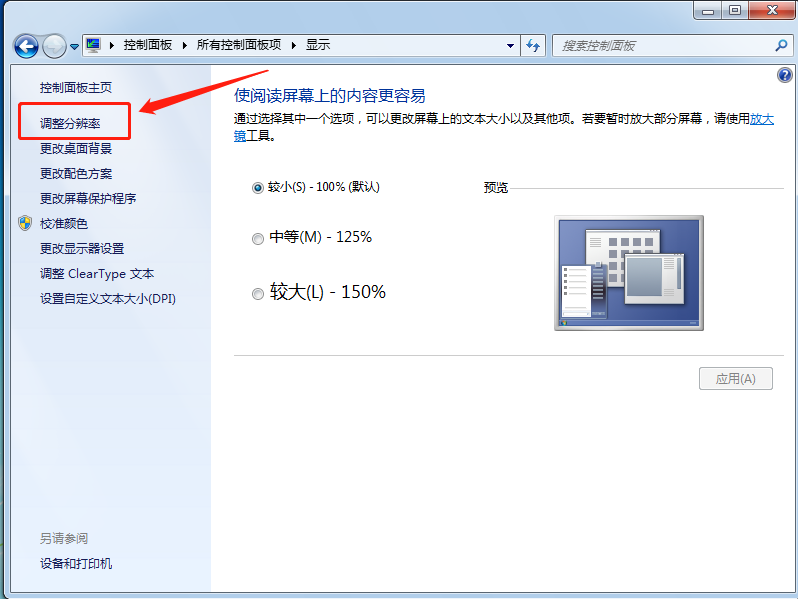Viewport: 798px width, 599px height.
Task: Click in the 搜索控制面板 search field
Action: pyautogui.click(x=660, y=45)
